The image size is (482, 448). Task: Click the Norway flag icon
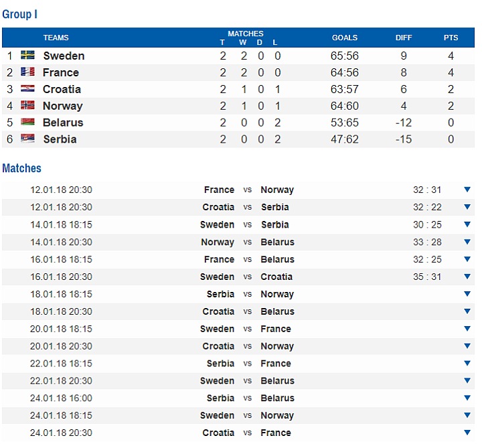pyautogui.click(x=27, y=105)
